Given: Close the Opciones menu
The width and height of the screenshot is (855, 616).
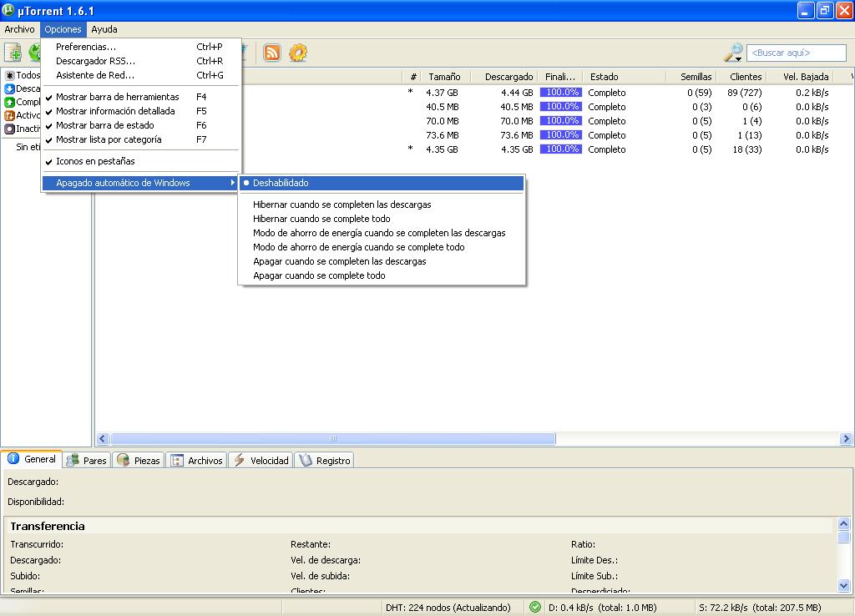Looking at the screenshot, I should (x=63, y=29).
